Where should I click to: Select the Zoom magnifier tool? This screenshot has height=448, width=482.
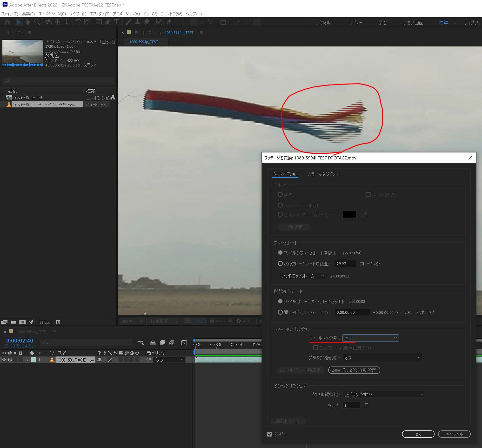click(x=37, y=22)
